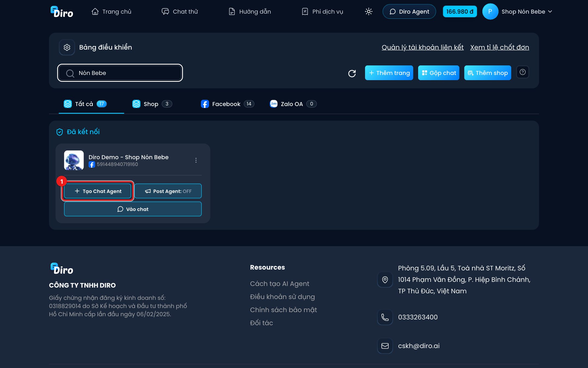Viewport: 588px width, 368px height.
Task: Click the Diro logo in the footer
Action: click(62, 269)
